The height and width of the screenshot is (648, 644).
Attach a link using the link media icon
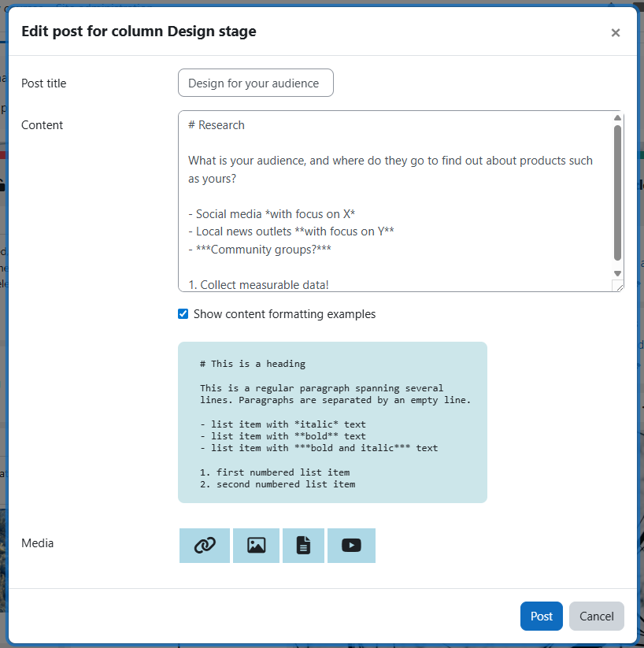204,545
